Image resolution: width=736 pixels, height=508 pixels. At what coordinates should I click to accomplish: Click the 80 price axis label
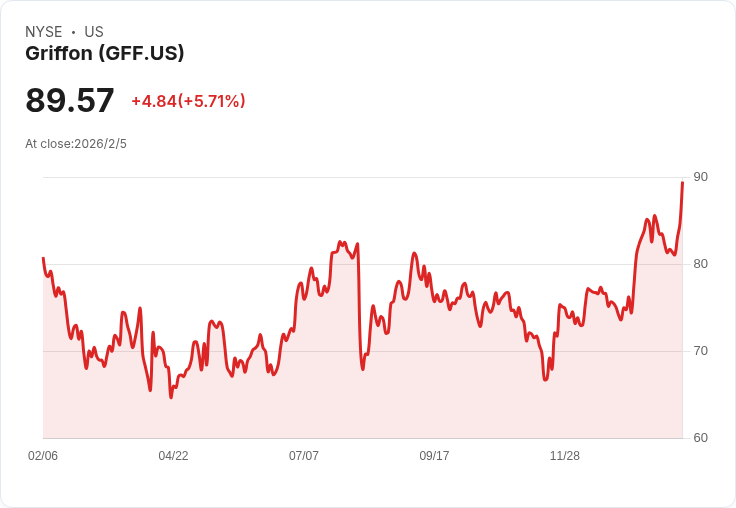(x=700, y=264)
